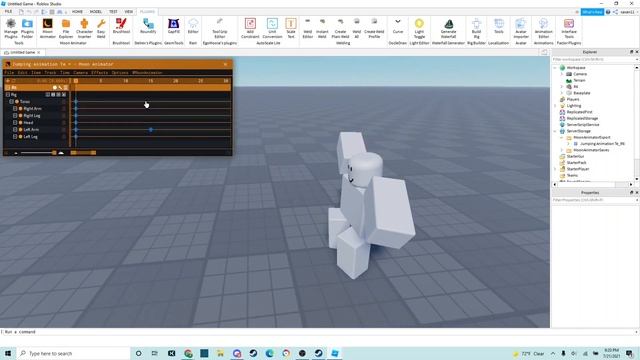This screenshot has height=360, width=640.
Task: Select the Untitled Game document tab
Action: [22, 52]
